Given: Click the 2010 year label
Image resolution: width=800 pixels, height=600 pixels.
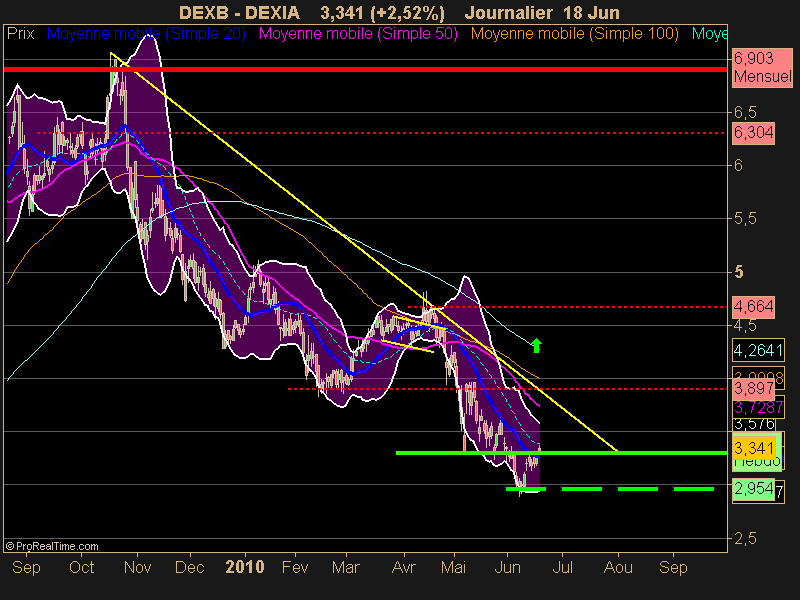Looking at the screenshot, I should click(245, 567).
